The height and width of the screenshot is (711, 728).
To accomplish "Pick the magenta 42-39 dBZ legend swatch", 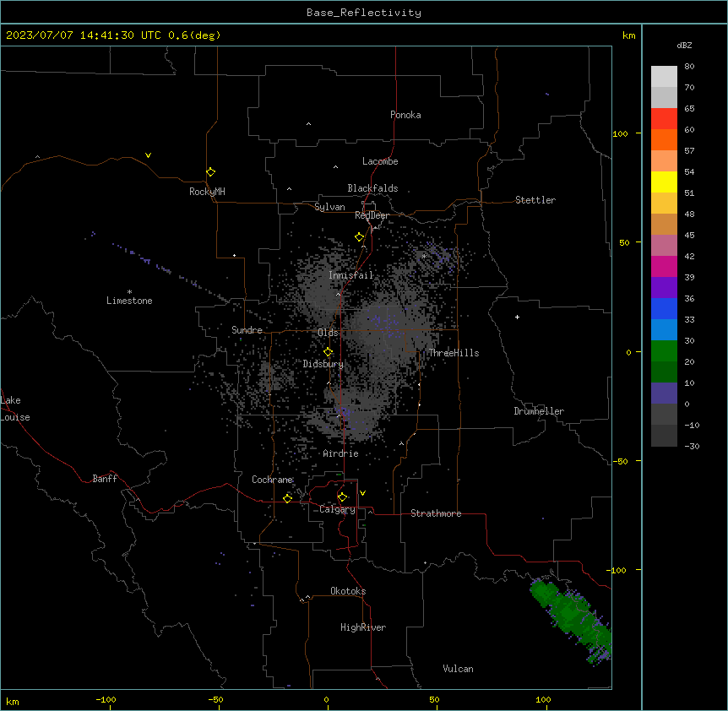I will point(664,266).
